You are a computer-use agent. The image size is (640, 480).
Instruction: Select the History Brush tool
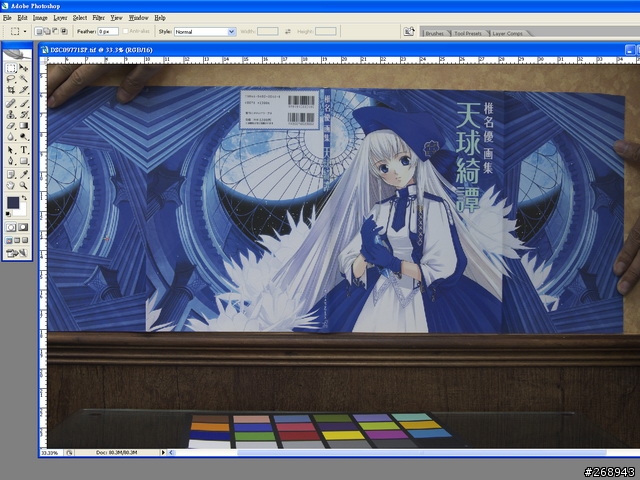(x=24, y=114)
